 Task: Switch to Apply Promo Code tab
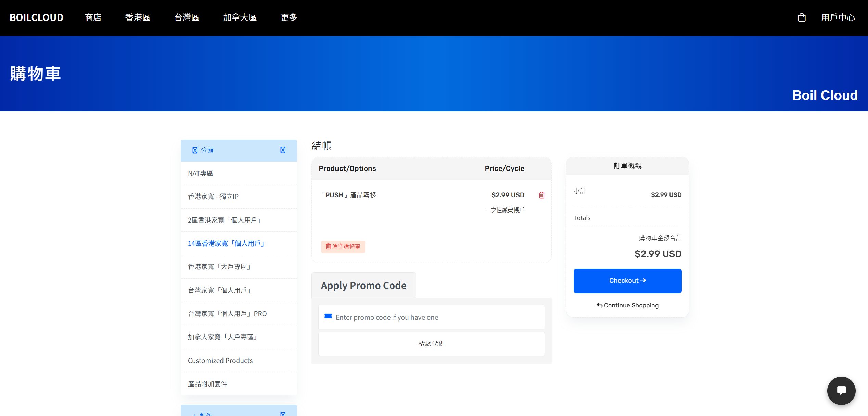pyautogui.click(x=363, y=285)
